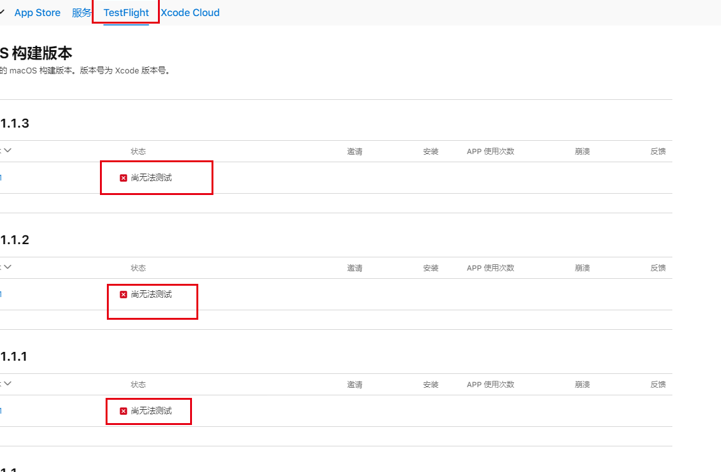Click the red error icon in version 1.1.1 row
The image size is (721, 472).
click(x=124, y=411)
